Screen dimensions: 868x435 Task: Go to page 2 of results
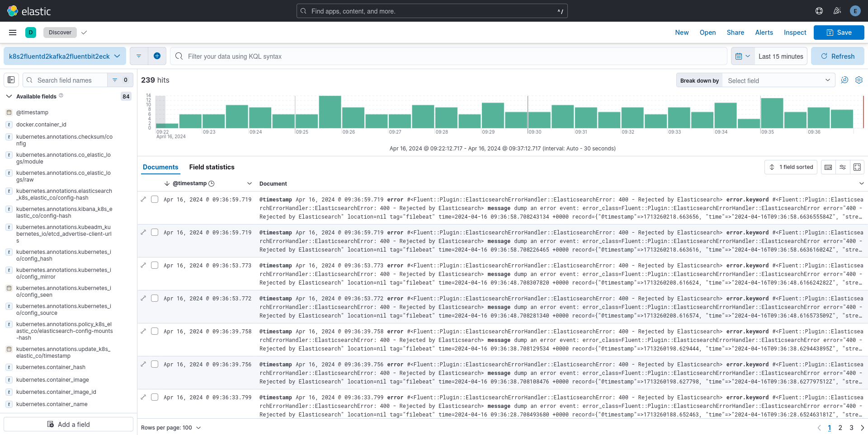click(x=840, y=427)
